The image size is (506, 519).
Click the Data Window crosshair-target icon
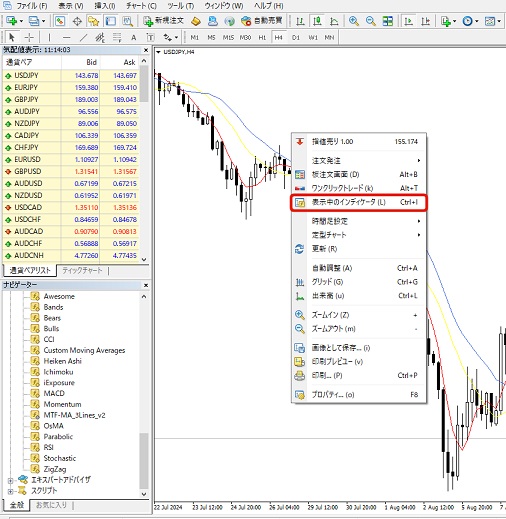coord(77,21)
